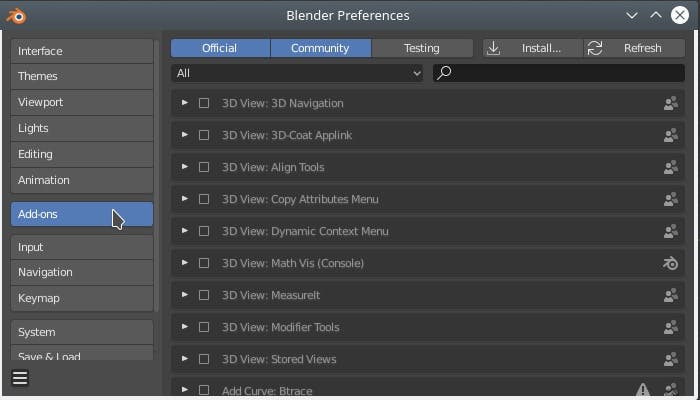Open the Viewport preferences section
Viewport: 700px width, 400px height.
[x=82, y=102]
